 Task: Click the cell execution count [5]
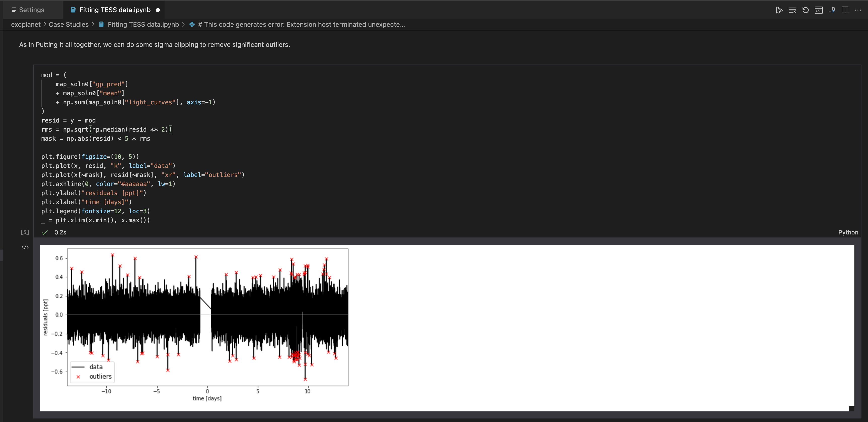point(25,232)
